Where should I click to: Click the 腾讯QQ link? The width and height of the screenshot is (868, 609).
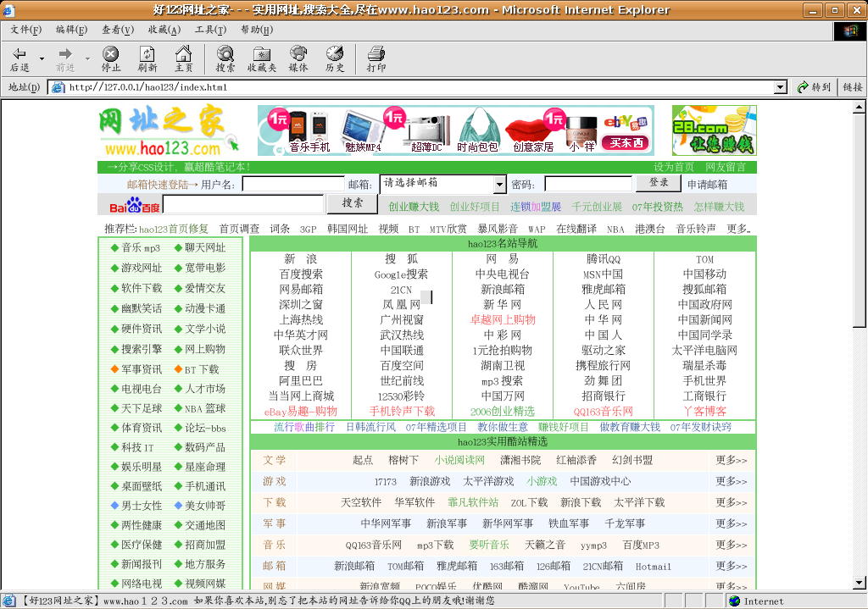pos(604,259)
